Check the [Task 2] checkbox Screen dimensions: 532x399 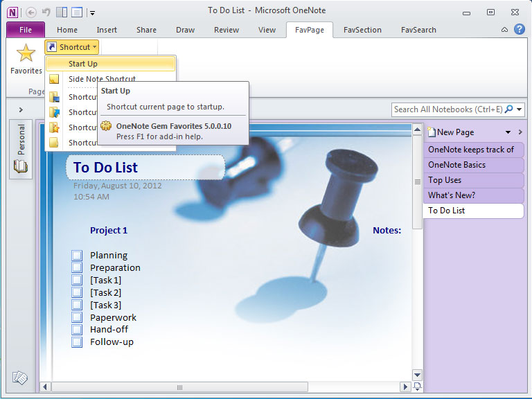click(77, 292)
